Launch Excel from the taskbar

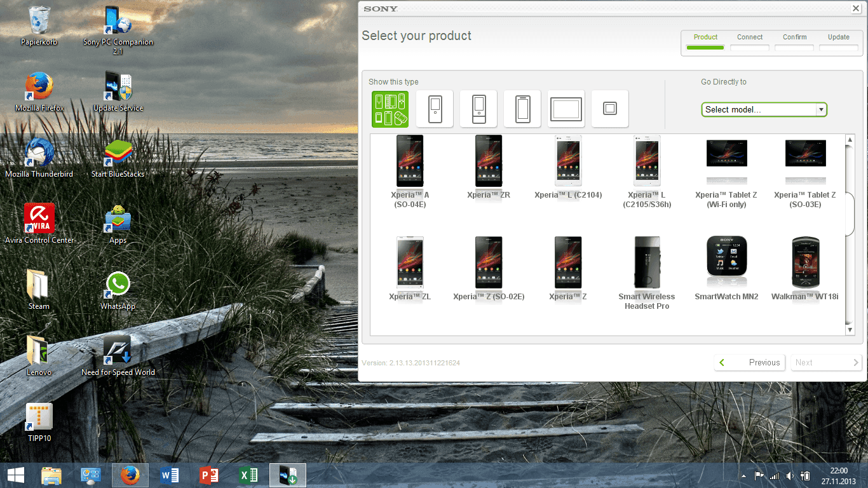(248, 475)
